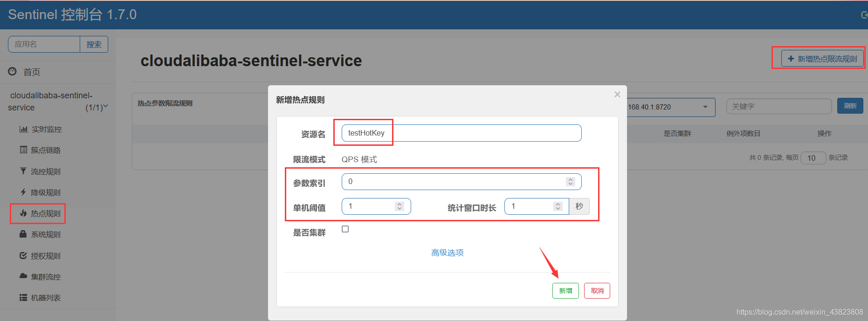Viewport: 868px width, 321px height.
Task: Click the 参数索引 number field
Action: click(x=462, y=182)
